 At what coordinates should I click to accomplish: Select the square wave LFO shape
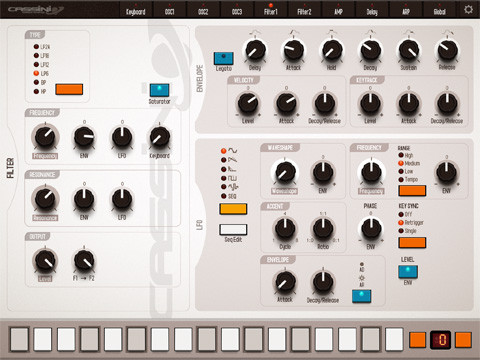click(229, 178)
